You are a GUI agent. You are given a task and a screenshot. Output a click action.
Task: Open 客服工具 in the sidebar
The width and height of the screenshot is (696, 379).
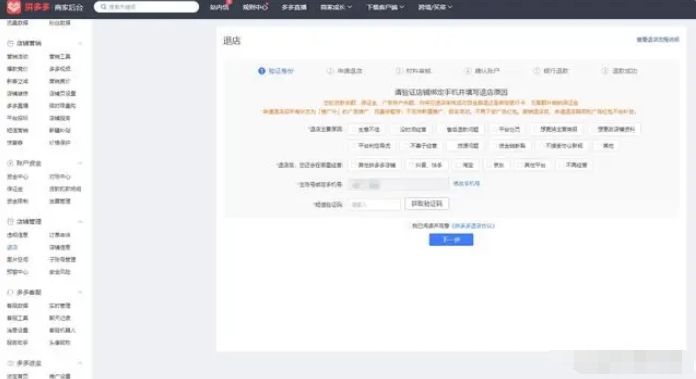tap(18, 318)
